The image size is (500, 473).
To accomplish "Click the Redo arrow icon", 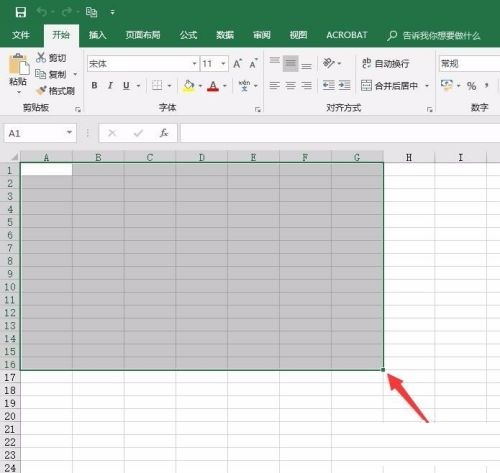I will point(67,12).
